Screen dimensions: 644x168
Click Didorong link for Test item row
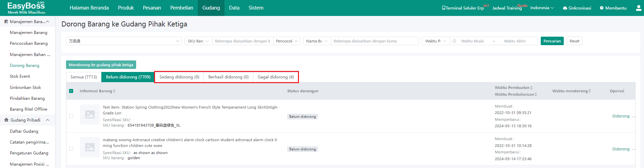(x=621, y=116)
